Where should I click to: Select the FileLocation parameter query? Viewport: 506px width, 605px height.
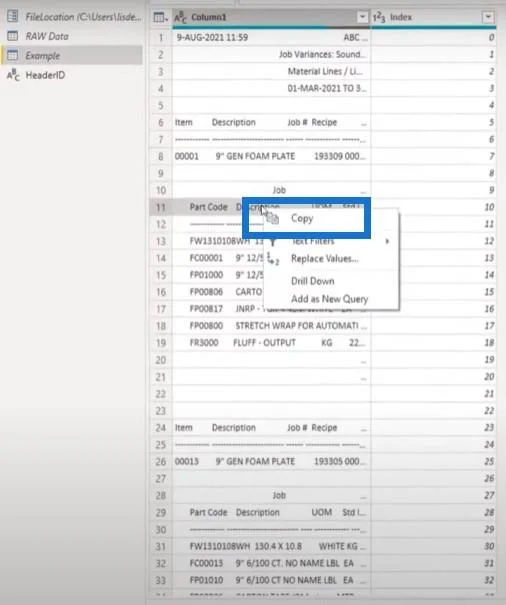coord(72,17)
